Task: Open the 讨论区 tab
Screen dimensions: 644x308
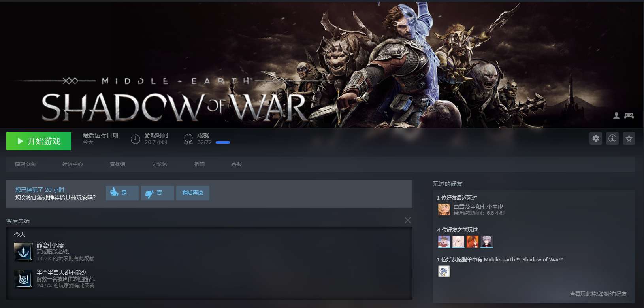Action: click(x=160, y=164)
